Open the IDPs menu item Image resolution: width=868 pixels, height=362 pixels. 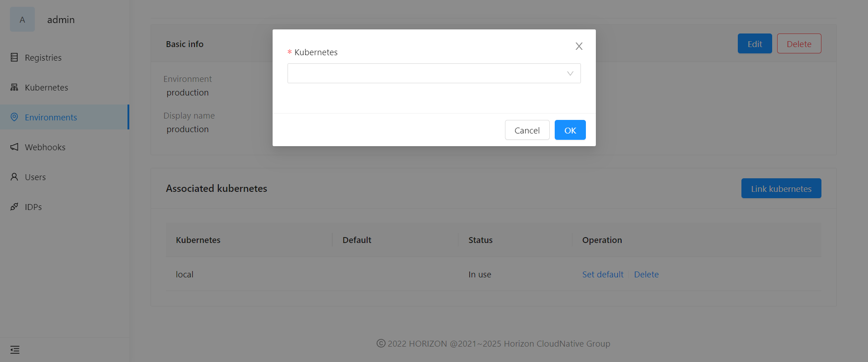65,207
